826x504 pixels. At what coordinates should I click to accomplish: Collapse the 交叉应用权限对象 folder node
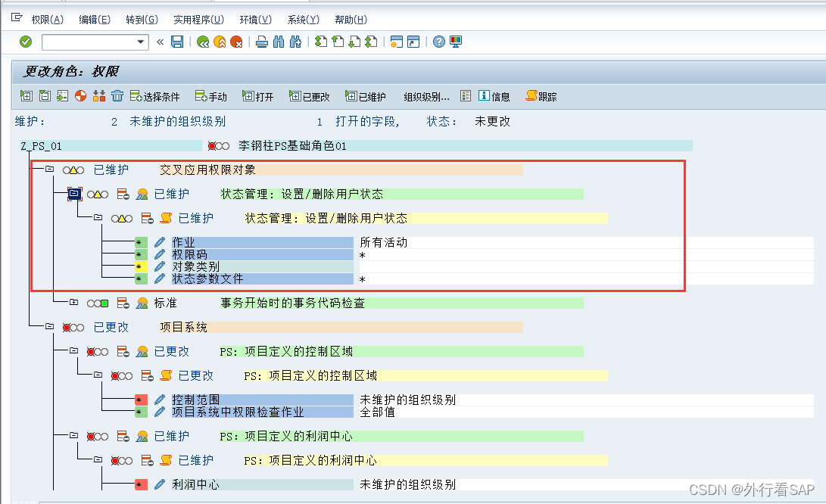tap(49, 169)
